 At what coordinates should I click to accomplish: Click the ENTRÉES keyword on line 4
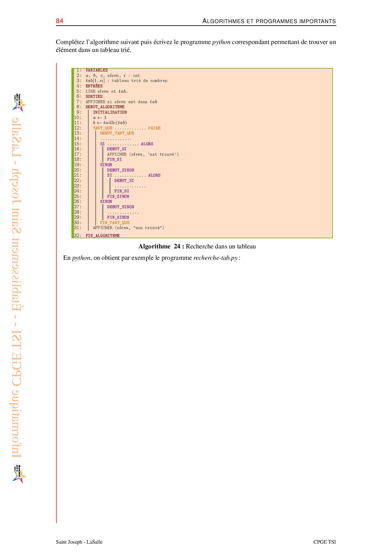pyautogui.click(x=94, y=86)
